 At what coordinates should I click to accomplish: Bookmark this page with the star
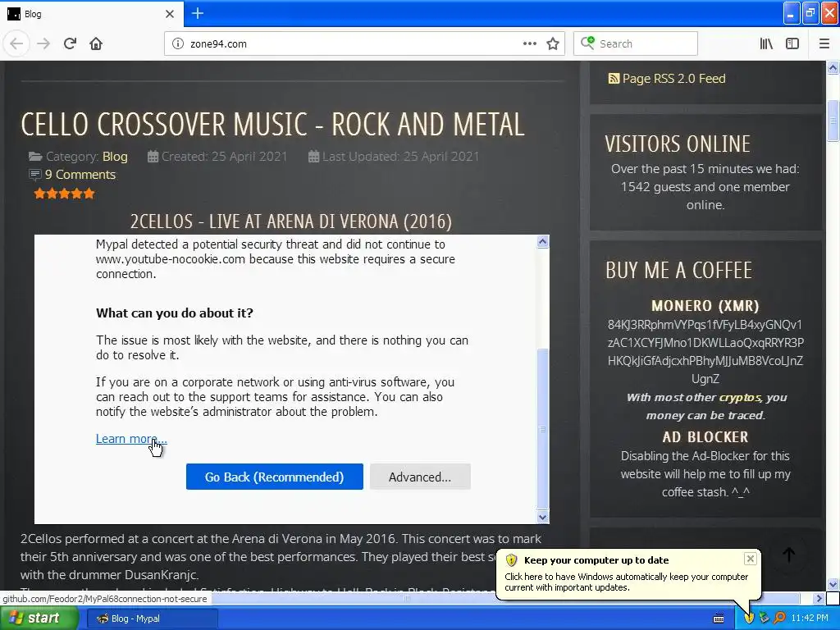click(x=553, y=44)
